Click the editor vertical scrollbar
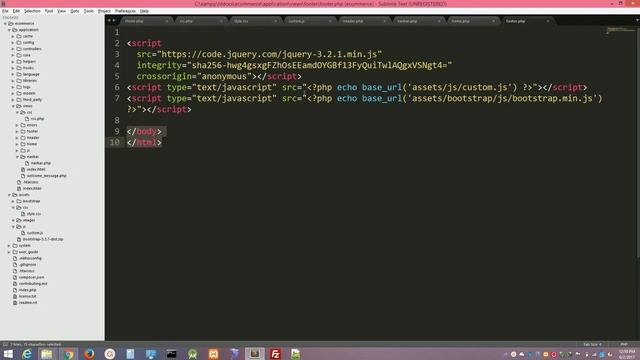This screenshot has height=360, width=640. click(x=638, y=141)
